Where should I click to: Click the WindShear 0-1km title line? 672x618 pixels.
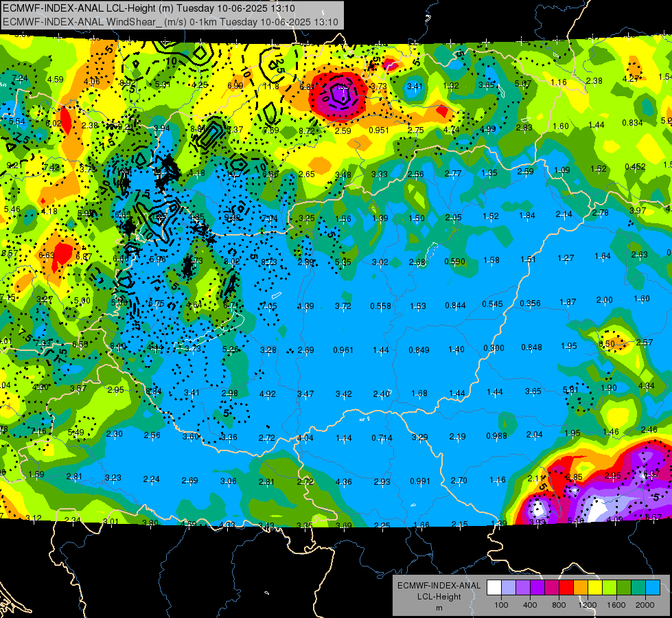170,22
